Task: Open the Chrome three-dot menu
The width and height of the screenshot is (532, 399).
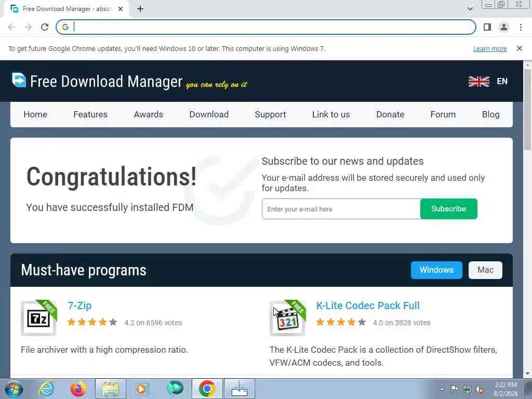Action: coord(521,27)
